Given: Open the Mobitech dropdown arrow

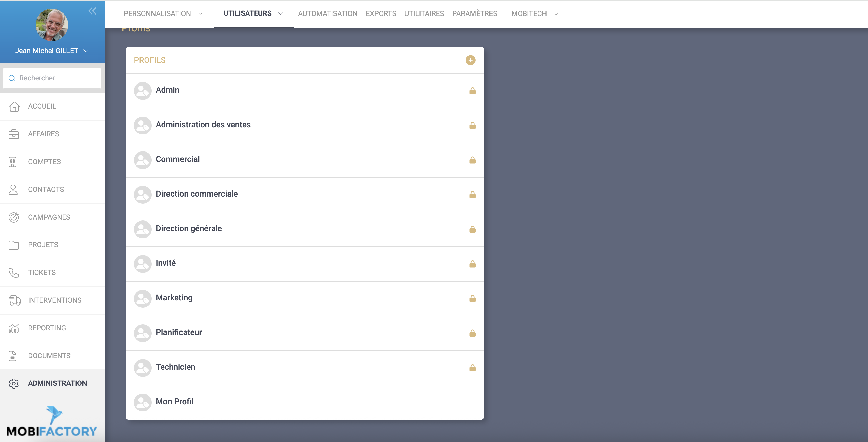Looking at the screenshot, I should pyautogui.click(x=556, y=14).
